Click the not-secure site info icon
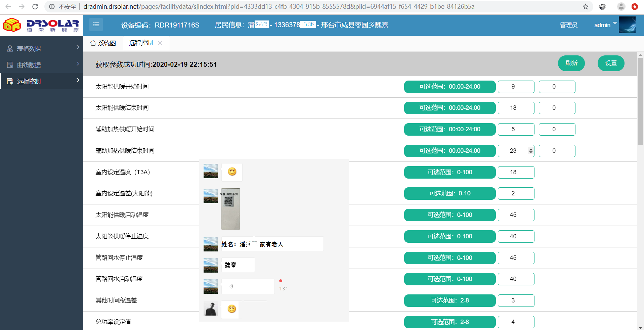The height and width of the screenshot is (330, 644). (x=52, y=6)
